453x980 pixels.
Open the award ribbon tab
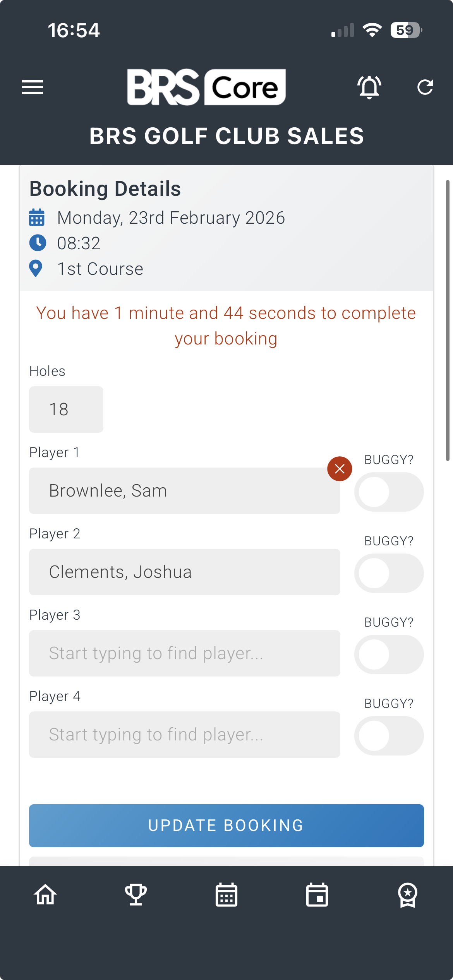[x=408, y=895]
